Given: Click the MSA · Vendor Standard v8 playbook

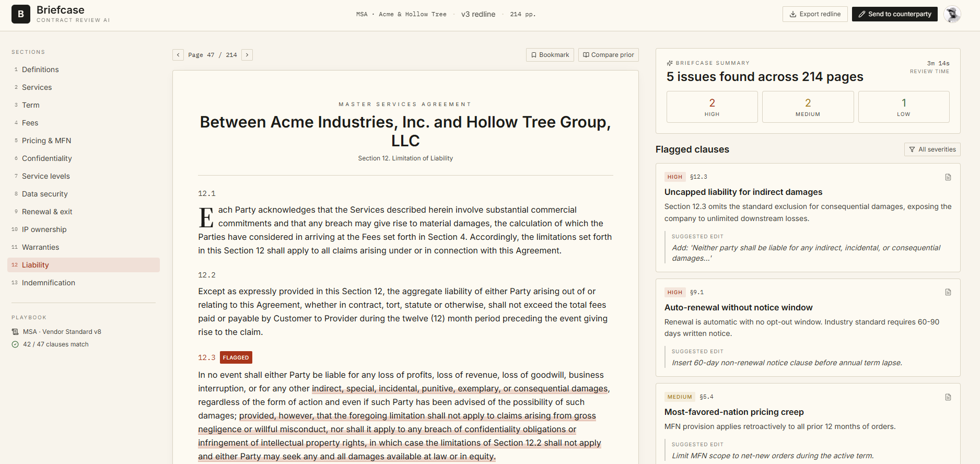Looking at the screenshot, I should click(x=62, y=332).
